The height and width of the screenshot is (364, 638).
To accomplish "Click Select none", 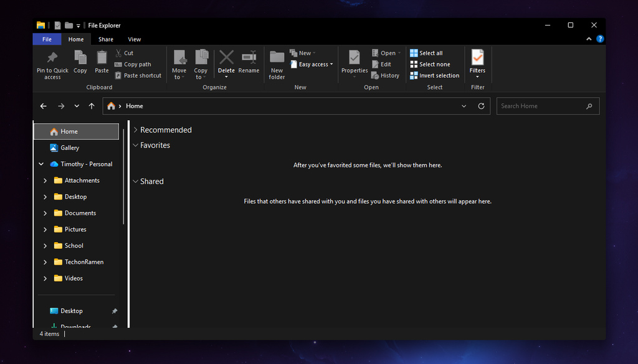I will [430, 64].
